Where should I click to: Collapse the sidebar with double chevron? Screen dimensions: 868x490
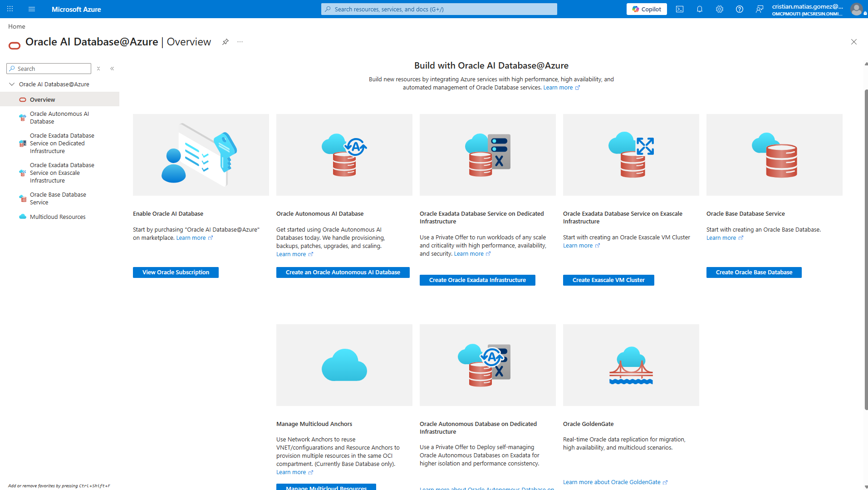(x=112, y=69)
